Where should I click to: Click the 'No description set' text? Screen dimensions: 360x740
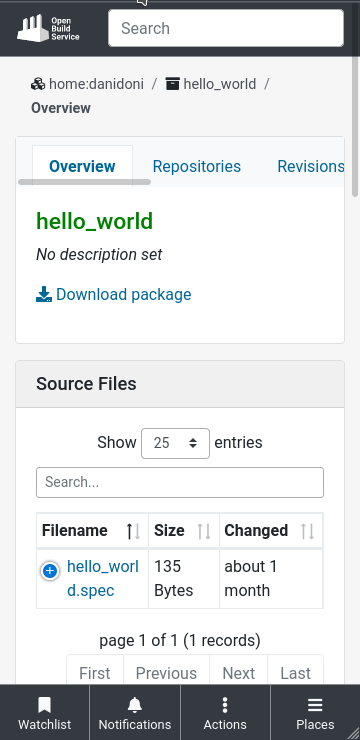coord(99,254)
